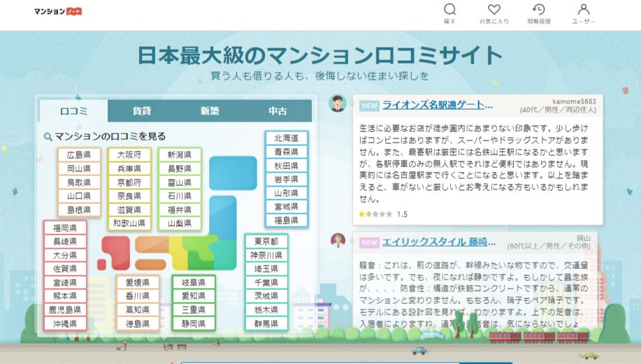This screenshot has height=364, width=641.
Task: Choose 東京都 prefecture
Action: point(266,242)
